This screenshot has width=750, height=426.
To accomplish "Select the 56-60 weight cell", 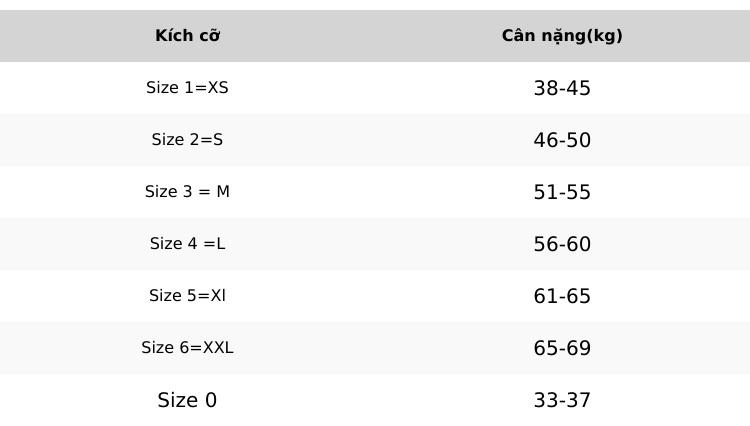I will point(562,244).
